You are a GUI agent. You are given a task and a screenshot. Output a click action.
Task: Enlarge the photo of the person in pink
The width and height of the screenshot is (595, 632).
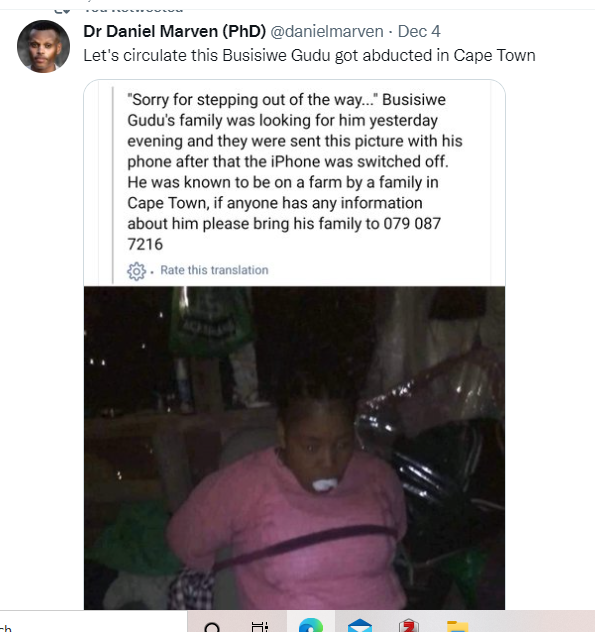tap(294, 448)
